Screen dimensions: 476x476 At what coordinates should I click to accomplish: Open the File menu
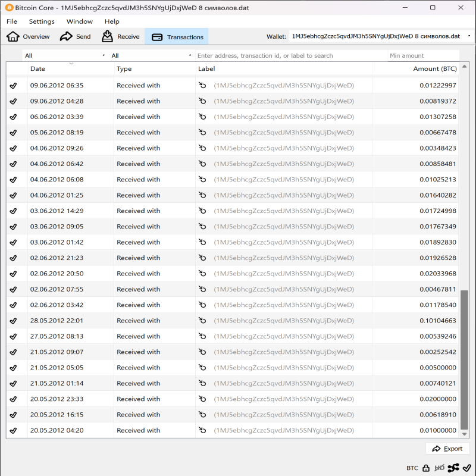point(12,21)
